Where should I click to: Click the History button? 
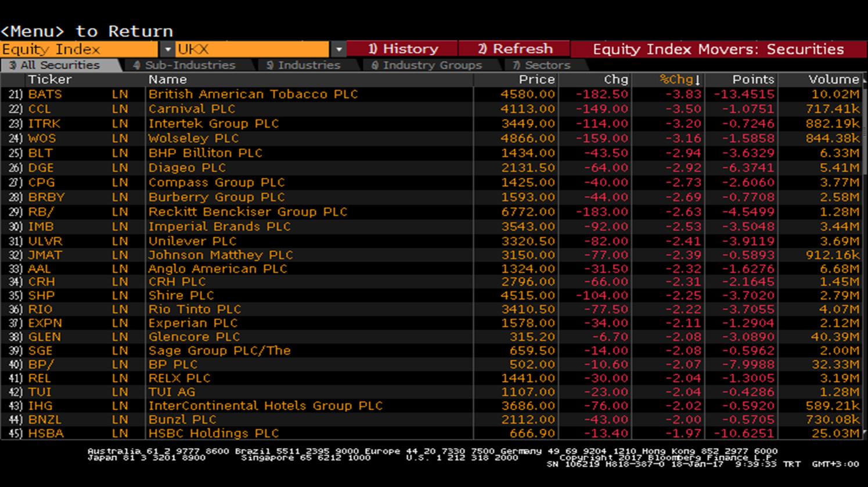(402, 49)
